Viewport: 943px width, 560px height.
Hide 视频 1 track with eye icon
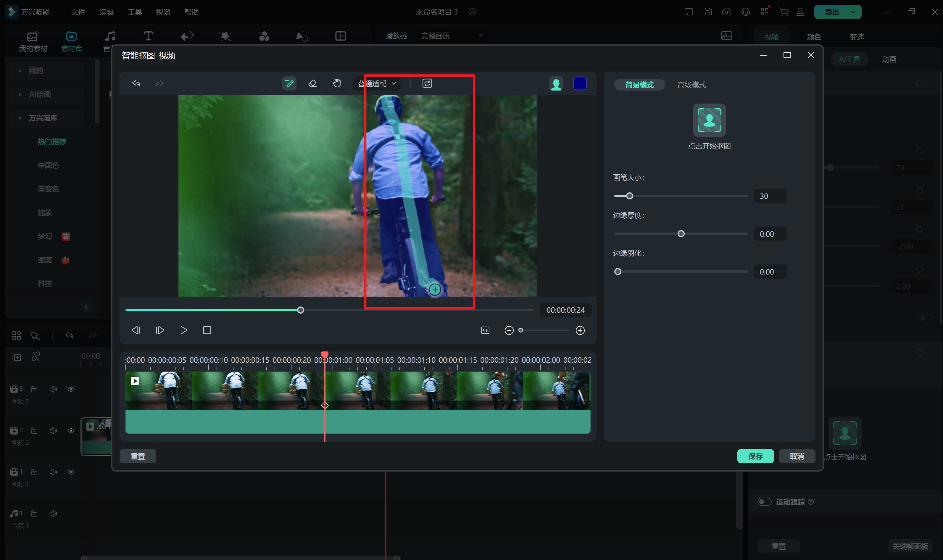71,472
